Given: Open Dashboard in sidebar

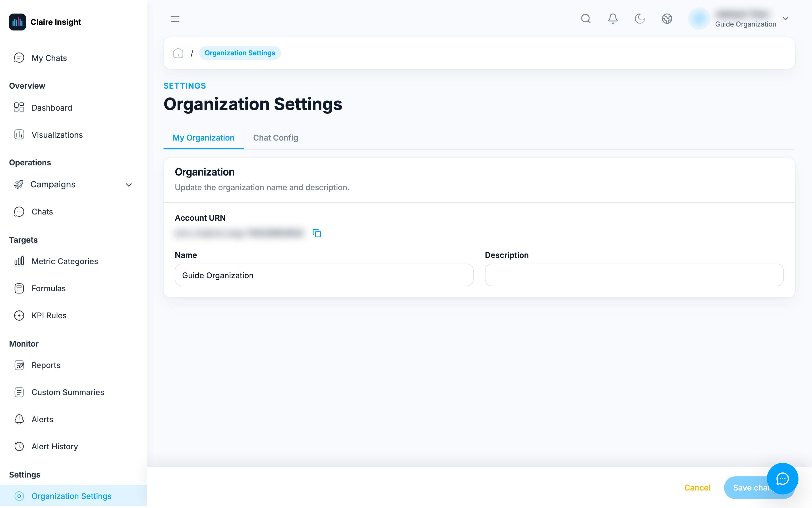Looking at the screenshot, I should [73, 108].
